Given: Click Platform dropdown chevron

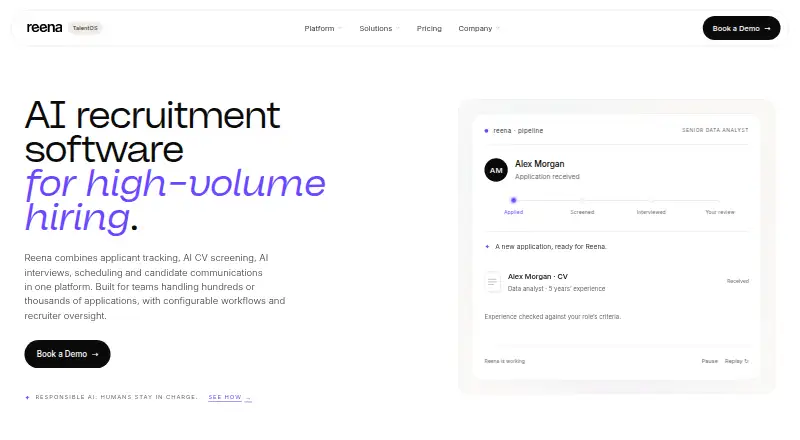Looking at the screenshot, I should coord(340,29).
